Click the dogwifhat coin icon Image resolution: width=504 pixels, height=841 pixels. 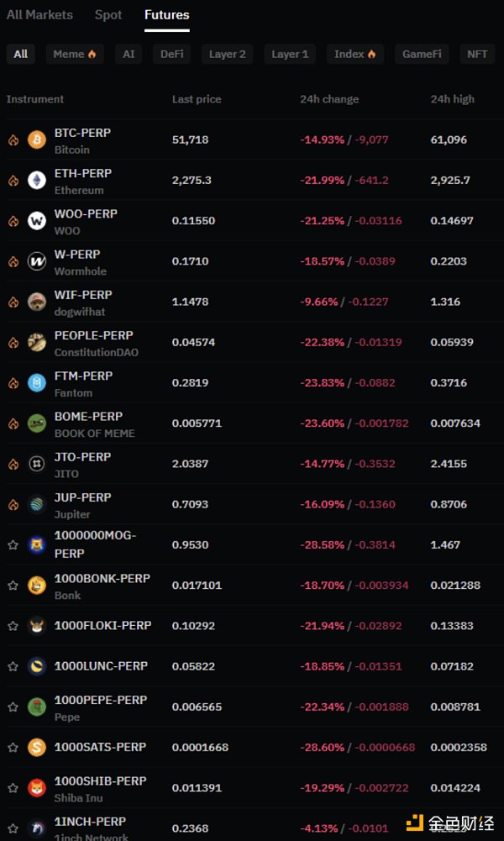(x=37, y=302)
